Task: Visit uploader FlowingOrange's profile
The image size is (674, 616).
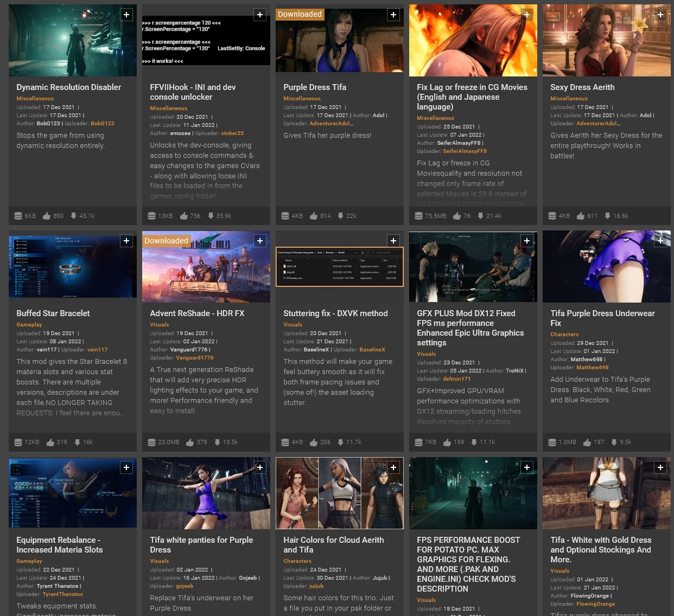Action: point(596,604)
